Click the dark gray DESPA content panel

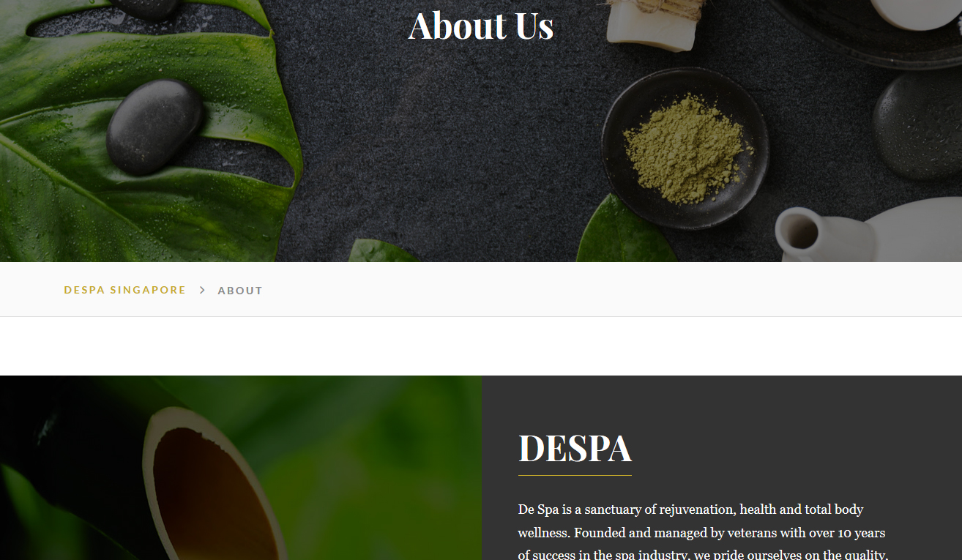pos(722,468)
